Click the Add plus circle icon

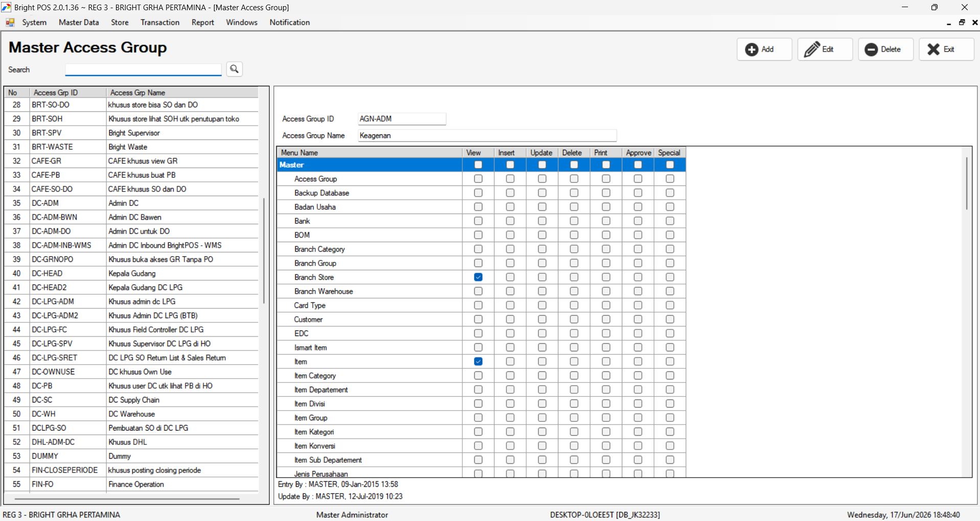click(752, 50)
